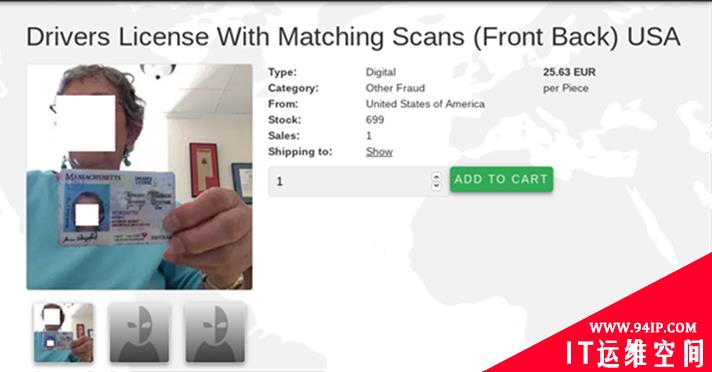
Task: Click the United States of America origin value
Action: tap(425, 104)
